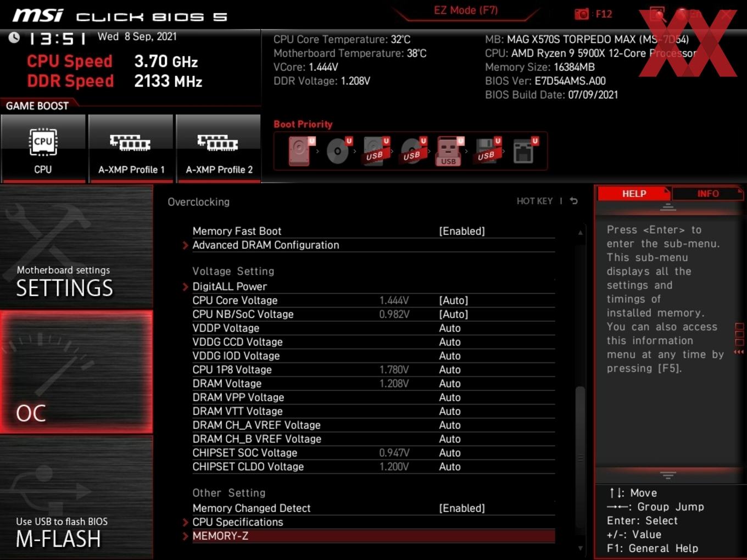Select the DRAM CH_A VREF Voltage row
The image size is (747, 560).
374,425
